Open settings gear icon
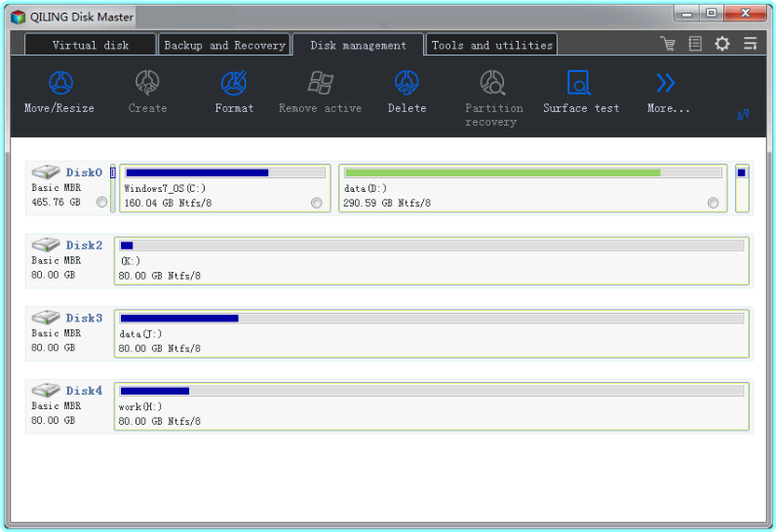This screenshot has width=776, height=532. [x=722, y=44]
